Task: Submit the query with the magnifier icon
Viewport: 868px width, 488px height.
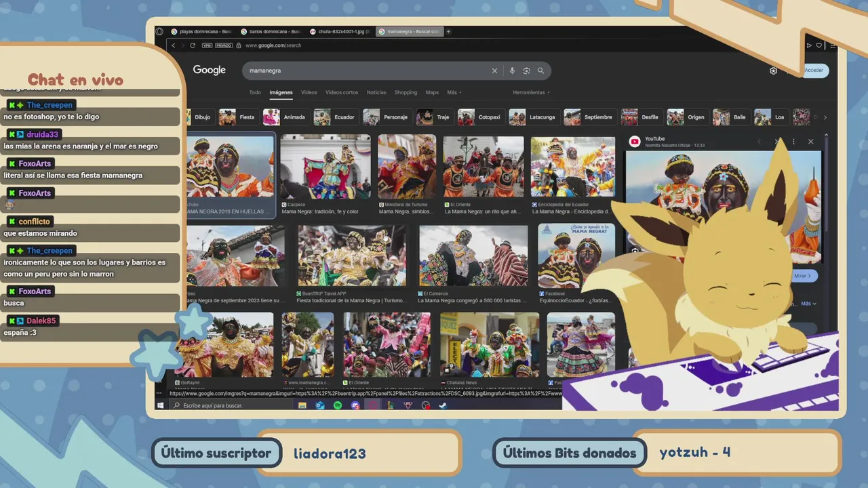Action: coord(540,70)
